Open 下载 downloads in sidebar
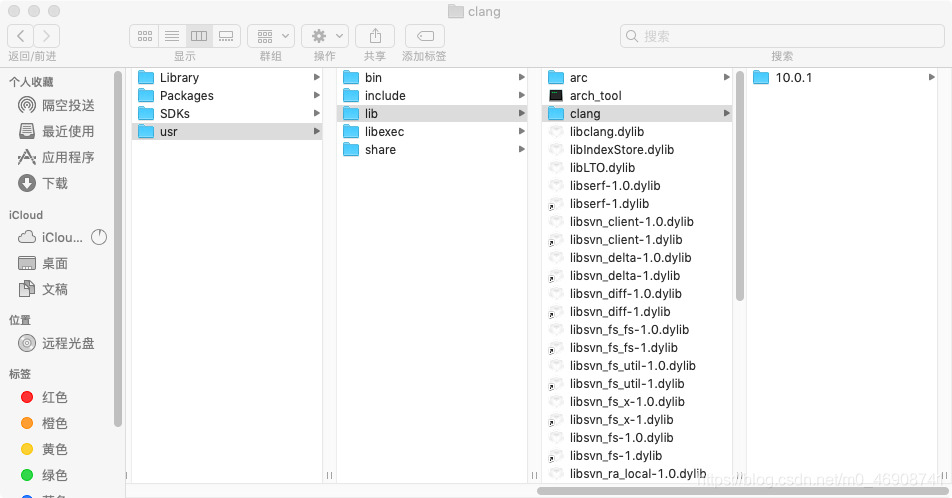The width and height of the screenshot is (952, 498). click(43, 183)
